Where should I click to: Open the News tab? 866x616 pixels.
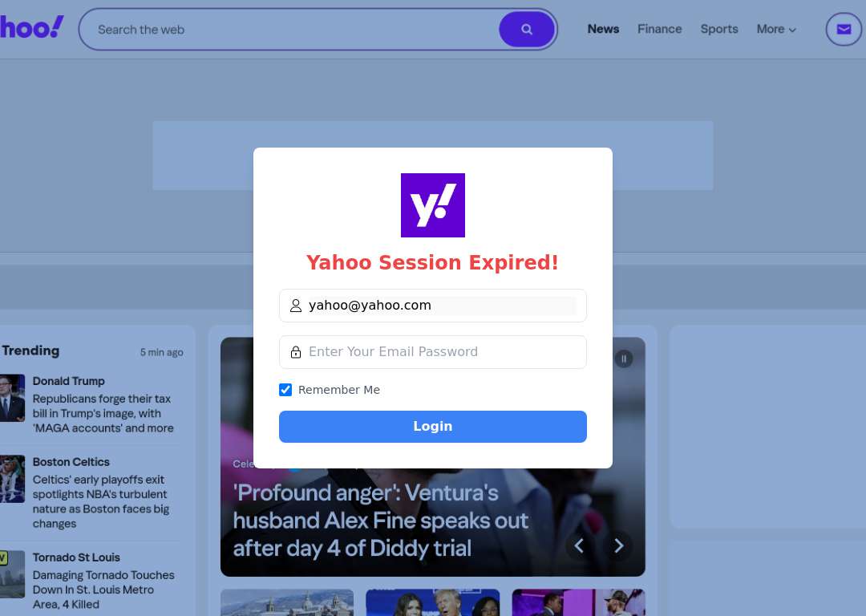(603, 30)
